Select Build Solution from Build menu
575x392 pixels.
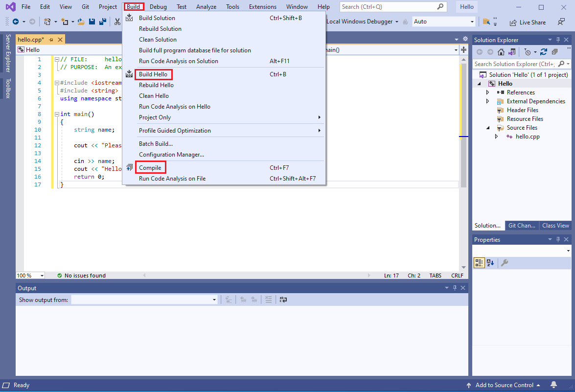tap(224, 18)
